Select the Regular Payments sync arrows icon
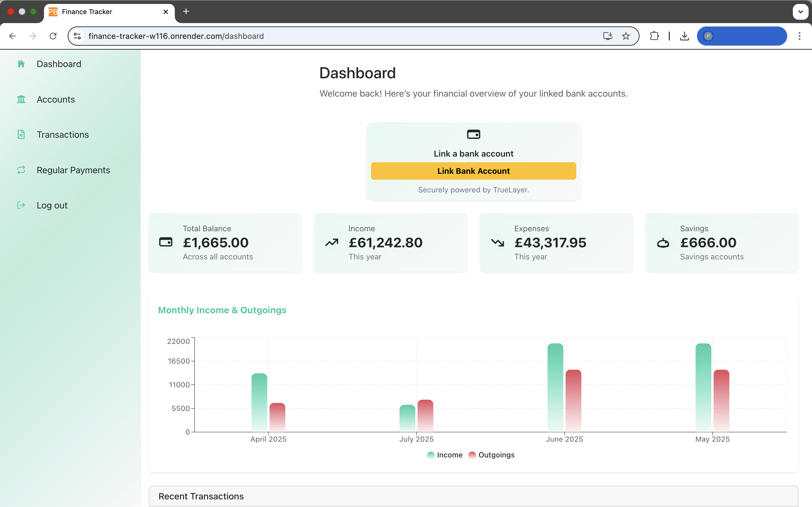 click(21, 170)
